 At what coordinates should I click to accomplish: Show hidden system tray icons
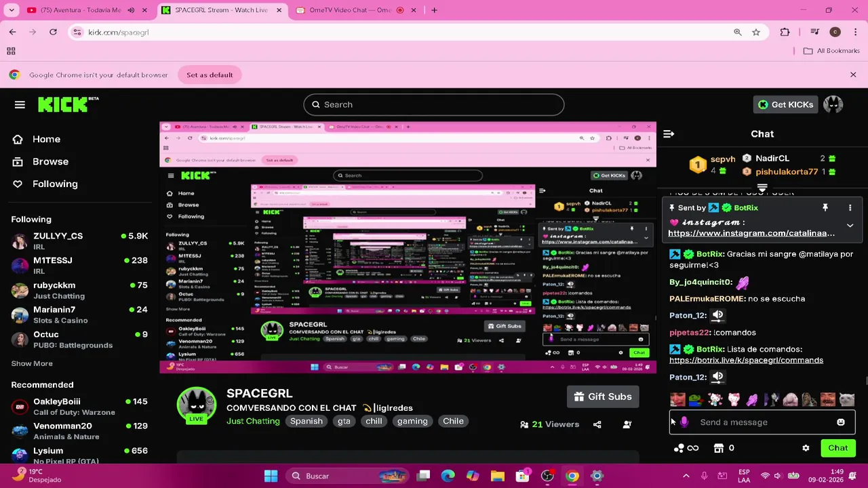(x=686, y=476)
